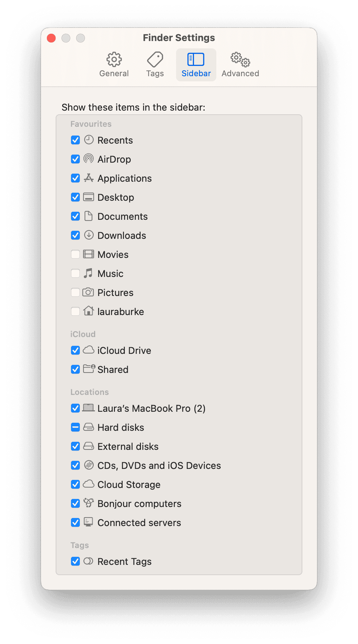This screenshot has width=358, height=644.
Task: Enable the Music checkbox
Action: 75,273
